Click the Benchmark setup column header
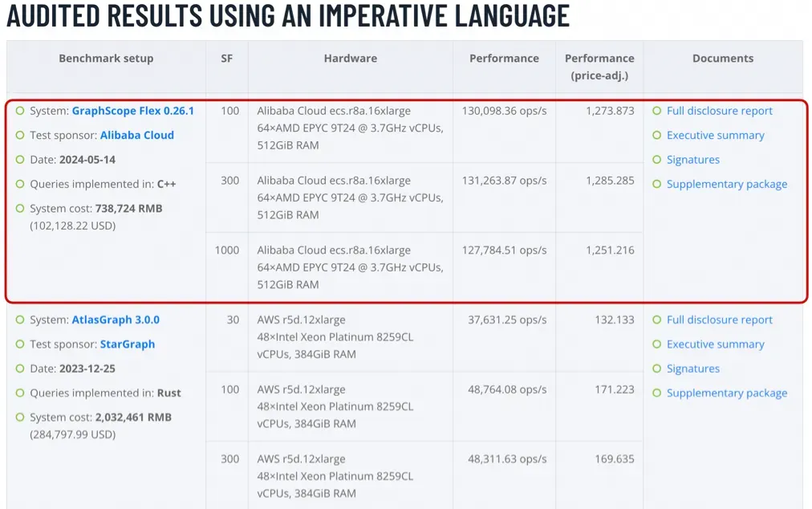The height and width of the screenshot is (509, 812). tap(106, 59)
